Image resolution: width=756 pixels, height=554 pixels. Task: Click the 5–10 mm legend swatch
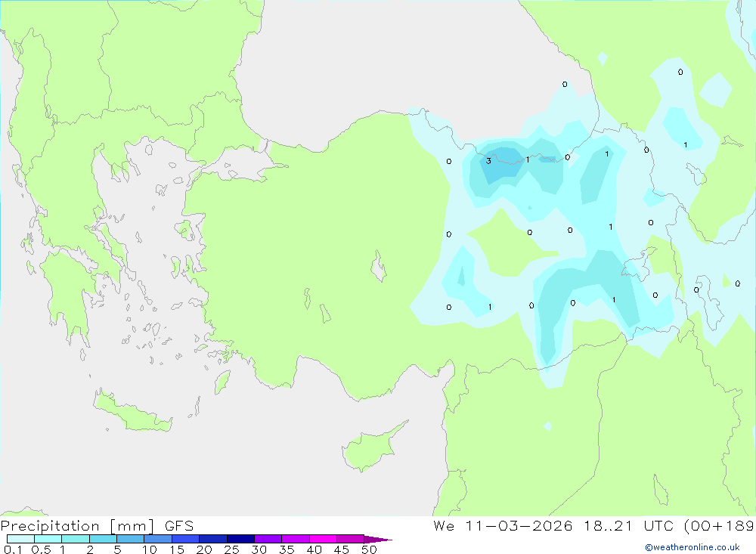coord(131,539)
